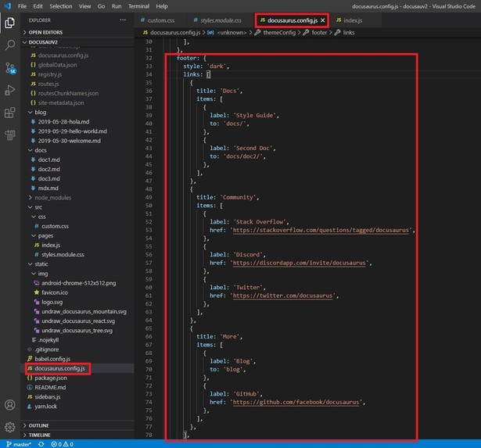The height and width of the screenshot is (448, 481).
Task: Open sidebars.js in the file tree
Action: [x=47, y=397]
